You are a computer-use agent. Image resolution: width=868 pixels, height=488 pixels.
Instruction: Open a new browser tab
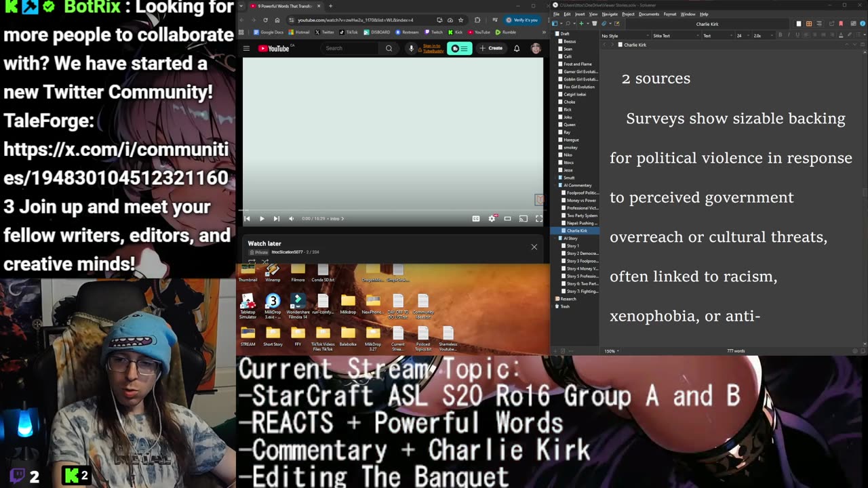tap(330, 6)
